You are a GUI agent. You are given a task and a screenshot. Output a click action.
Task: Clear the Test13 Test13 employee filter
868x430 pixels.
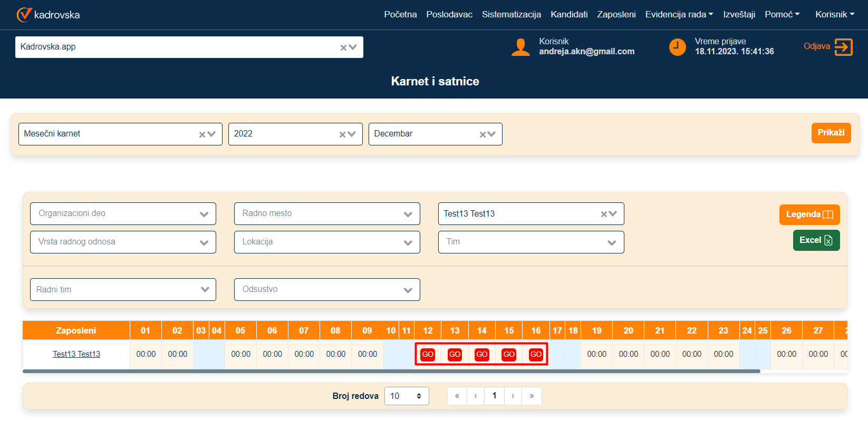coord(604,214)
